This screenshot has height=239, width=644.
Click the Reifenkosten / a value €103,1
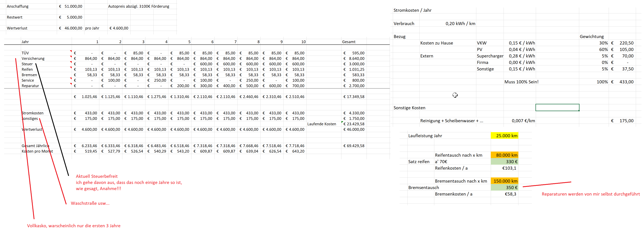(x=509, y=168)
